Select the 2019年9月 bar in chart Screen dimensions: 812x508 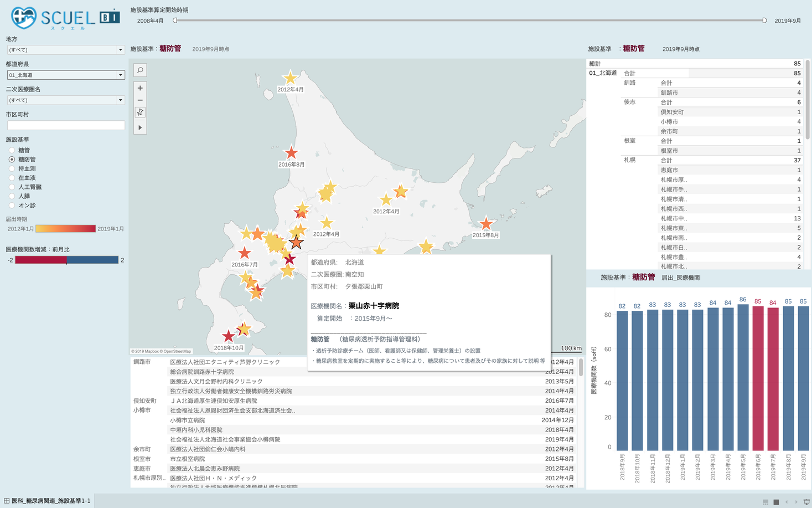[803, 378]
